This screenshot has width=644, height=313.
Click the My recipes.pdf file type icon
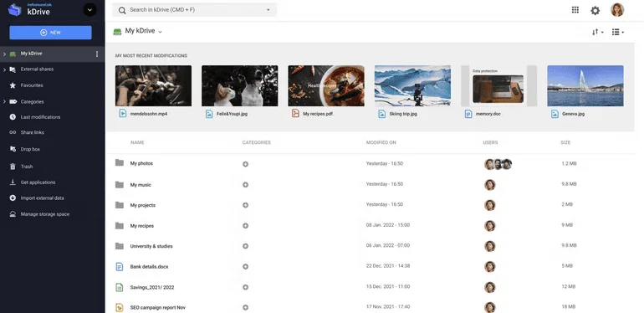[295, 113]
